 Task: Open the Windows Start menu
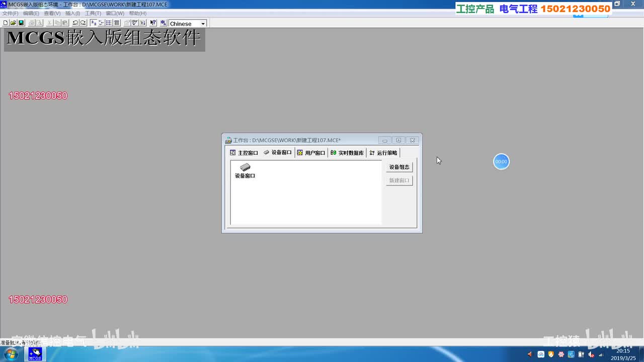(x=10, y=354)
